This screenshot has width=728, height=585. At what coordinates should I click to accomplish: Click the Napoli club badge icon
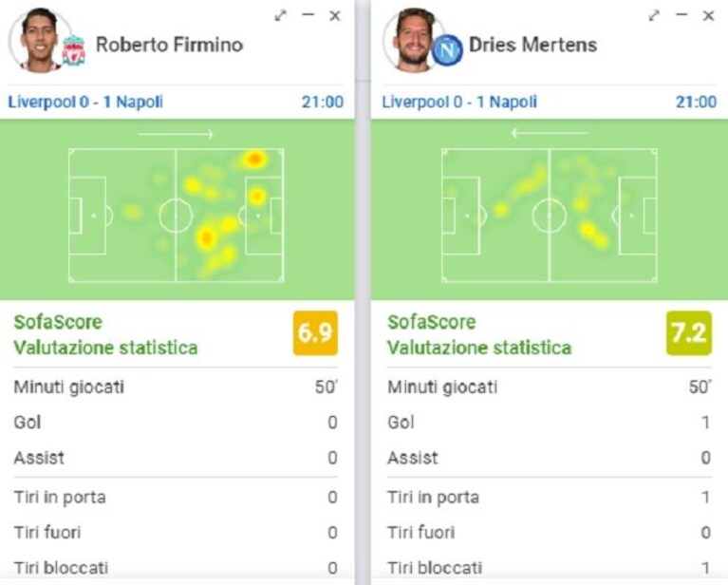click(x=447, y=50)
